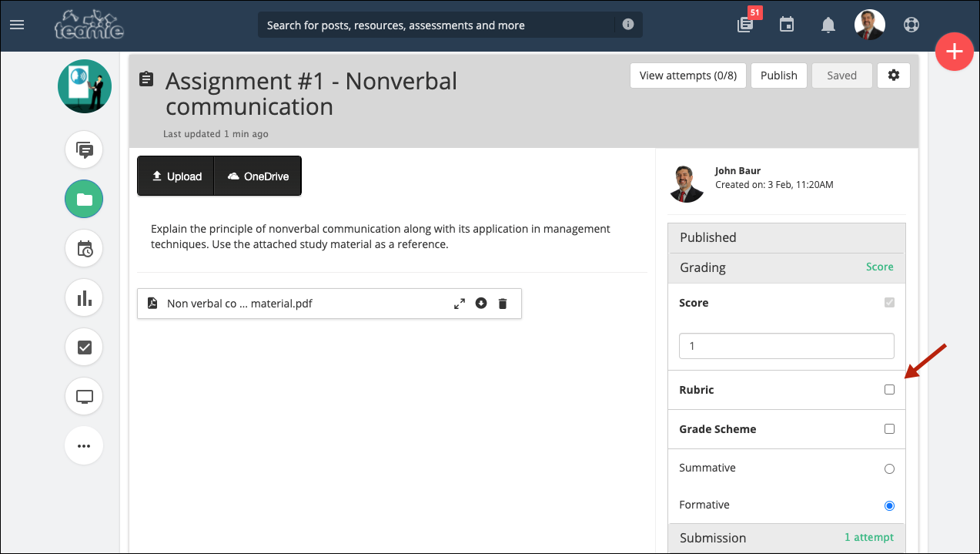Open the help lifebuoy icon

(x=911, y=25)
